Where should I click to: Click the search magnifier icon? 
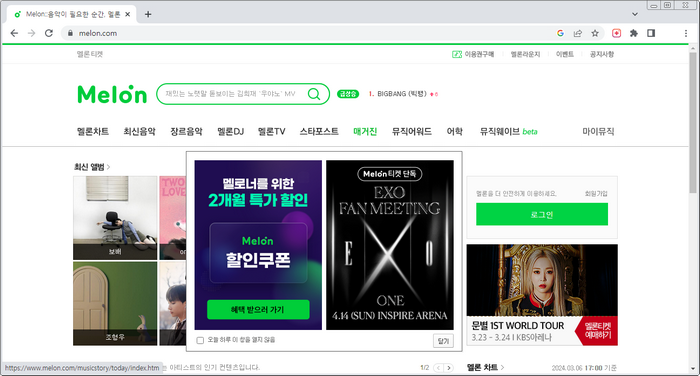tap(314, 94)
